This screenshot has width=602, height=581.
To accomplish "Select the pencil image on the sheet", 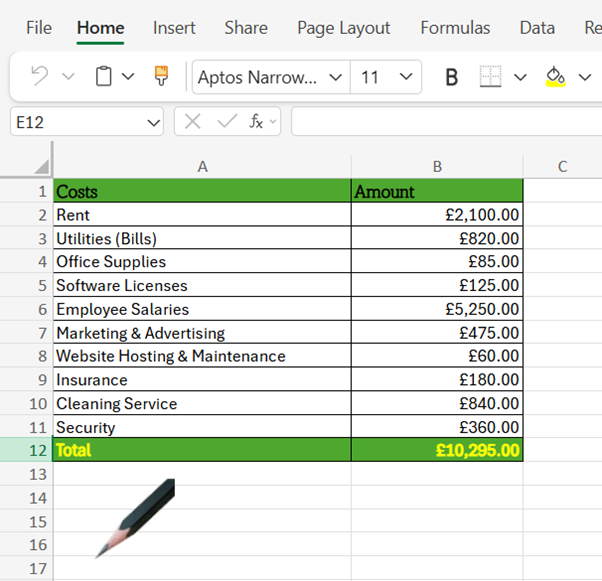I will click(136, 517).
